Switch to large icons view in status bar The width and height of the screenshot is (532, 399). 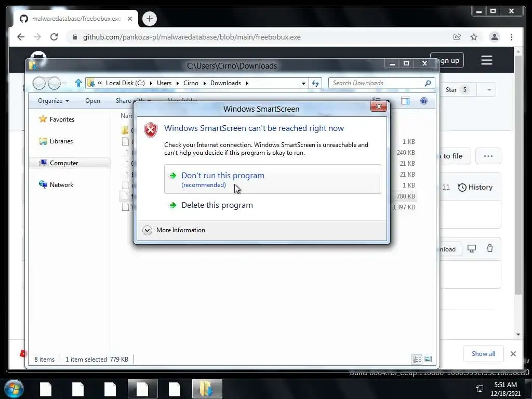428,359
